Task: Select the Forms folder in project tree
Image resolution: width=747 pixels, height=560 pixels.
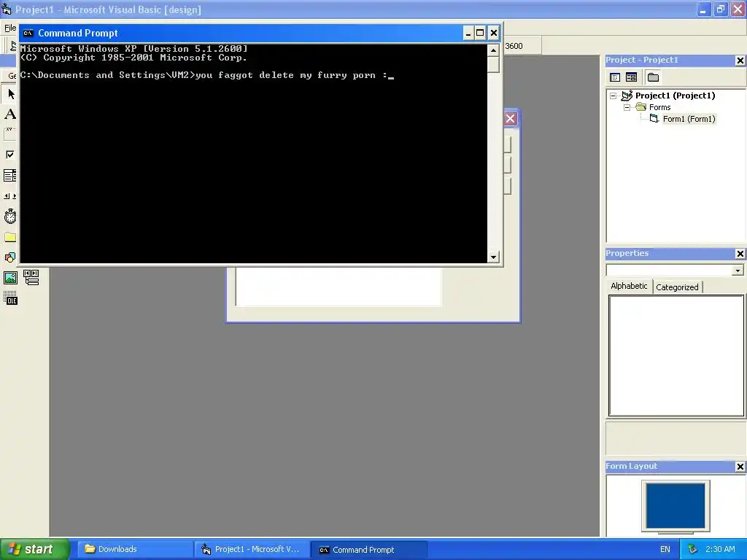Action: coord(659,107)
